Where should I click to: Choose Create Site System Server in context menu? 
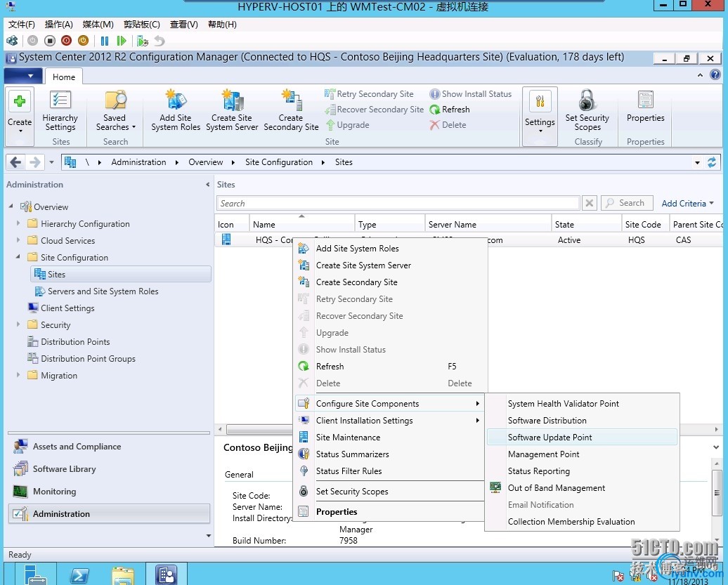pyautogui.click(x=391, y=265)
